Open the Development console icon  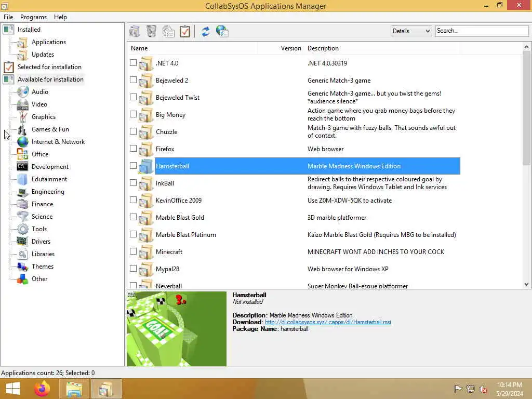pos(23,167)
